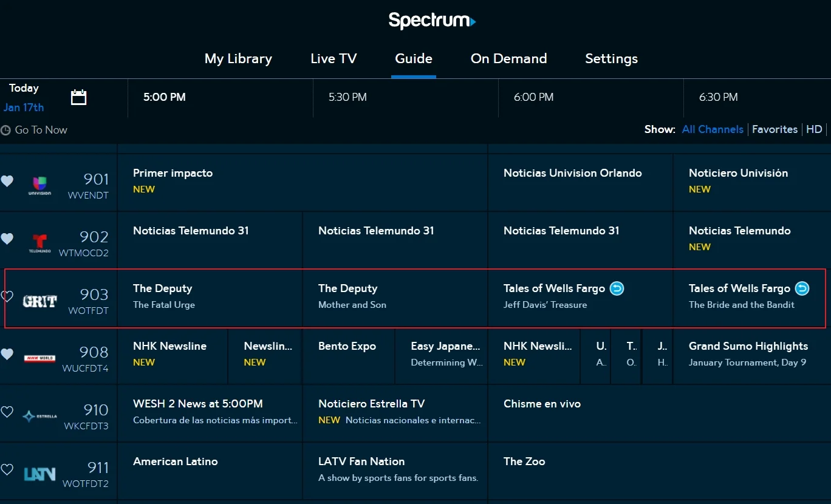Click the Estrella TV channel logo

coord(39,415)
